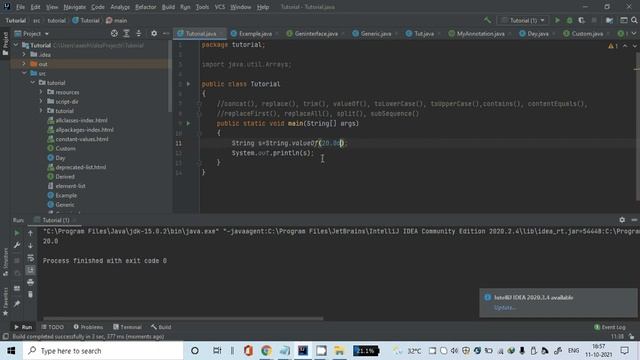Click the Print icon in Run console

click(x=30, y=282)
